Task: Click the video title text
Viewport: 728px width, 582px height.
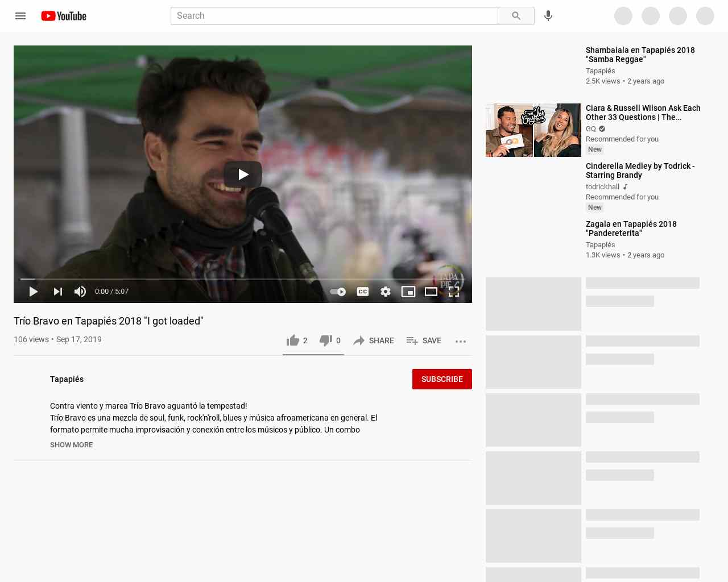Action: pyautogui.click(x=109, y=321)
